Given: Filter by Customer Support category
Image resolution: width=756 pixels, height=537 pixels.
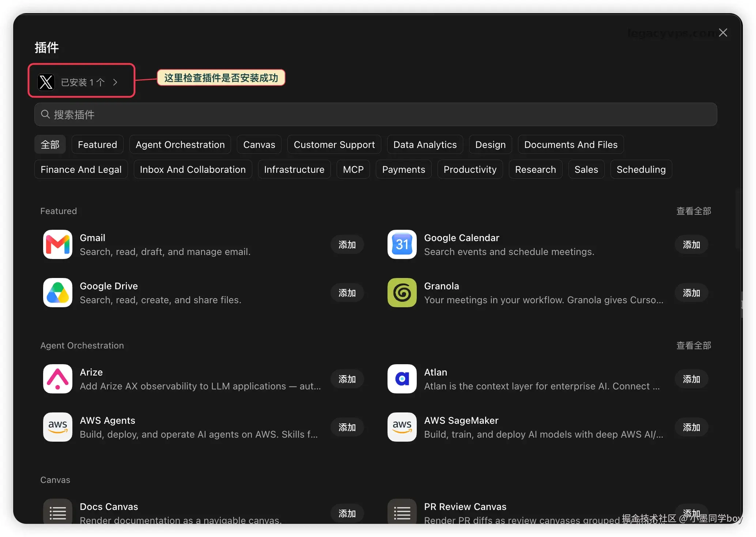Looking at the screenshot, I should click(334, 144).
